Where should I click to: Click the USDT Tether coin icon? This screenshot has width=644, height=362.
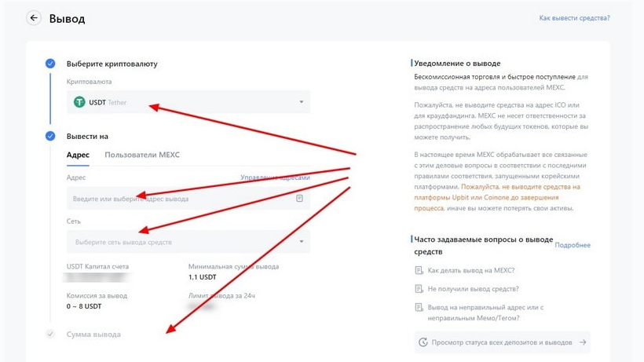click(79, 102)
